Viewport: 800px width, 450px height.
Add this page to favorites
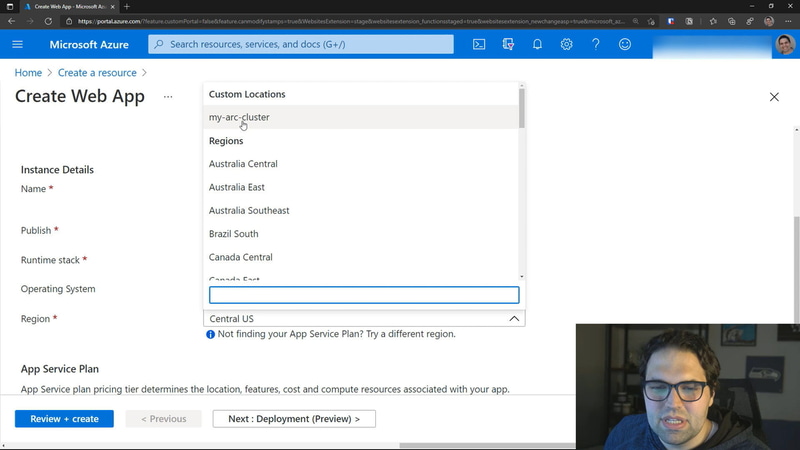coord(651,21)
